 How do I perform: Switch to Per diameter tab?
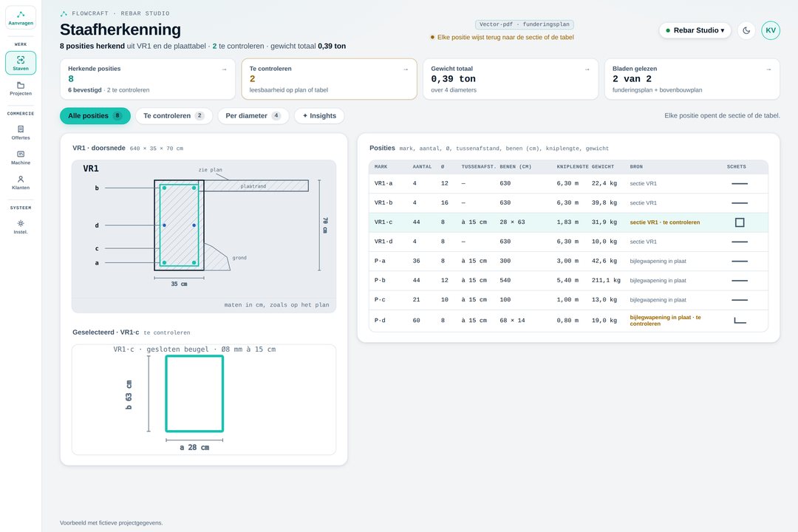(253, 116)
